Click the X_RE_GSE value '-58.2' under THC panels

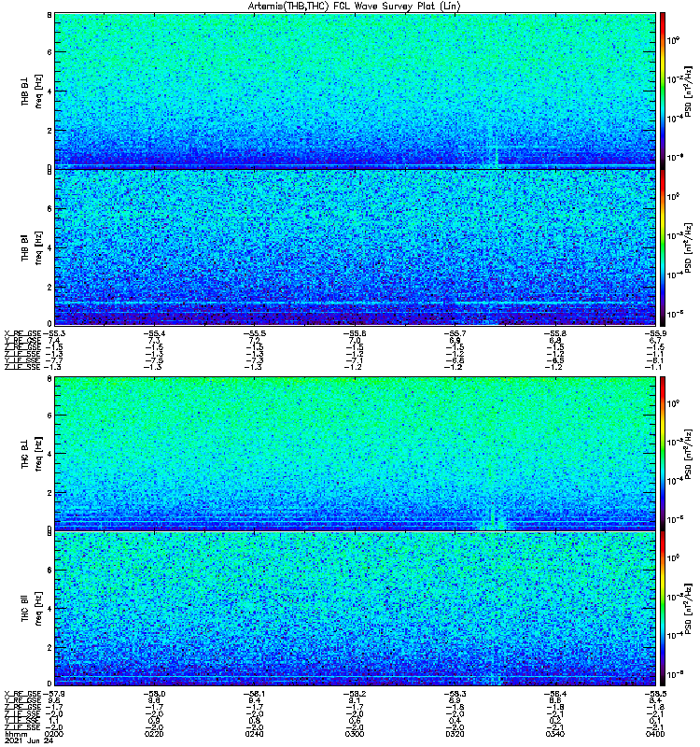pos(356,694)
